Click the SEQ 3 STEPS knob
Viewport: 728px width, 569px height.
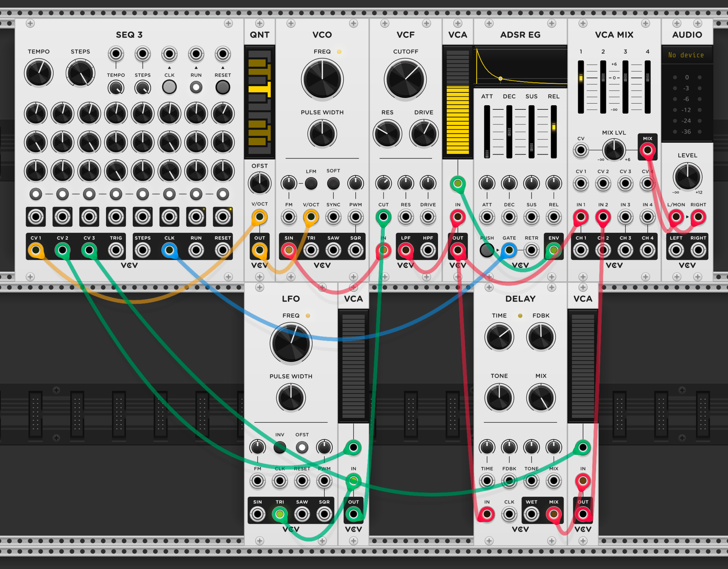pyautogui.click(x=80, y=73)
